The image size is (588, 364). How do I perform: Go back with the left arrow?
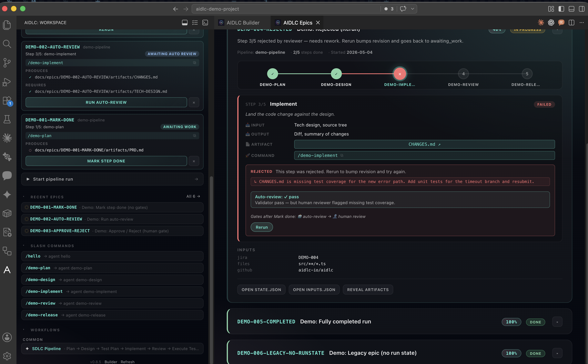(x=176, y=9)
